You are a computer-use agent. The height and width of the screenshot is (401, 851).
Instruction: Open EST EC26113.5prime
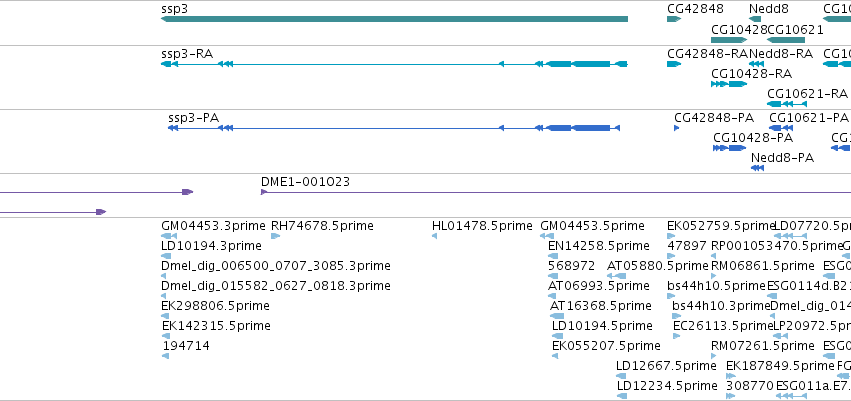tap(722, 326)
